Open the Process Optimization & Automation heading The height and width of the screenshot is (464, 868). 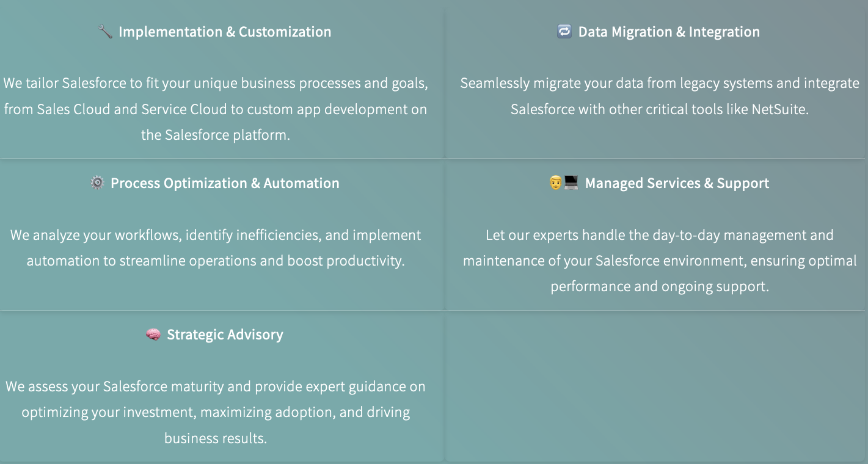[225, 183]
